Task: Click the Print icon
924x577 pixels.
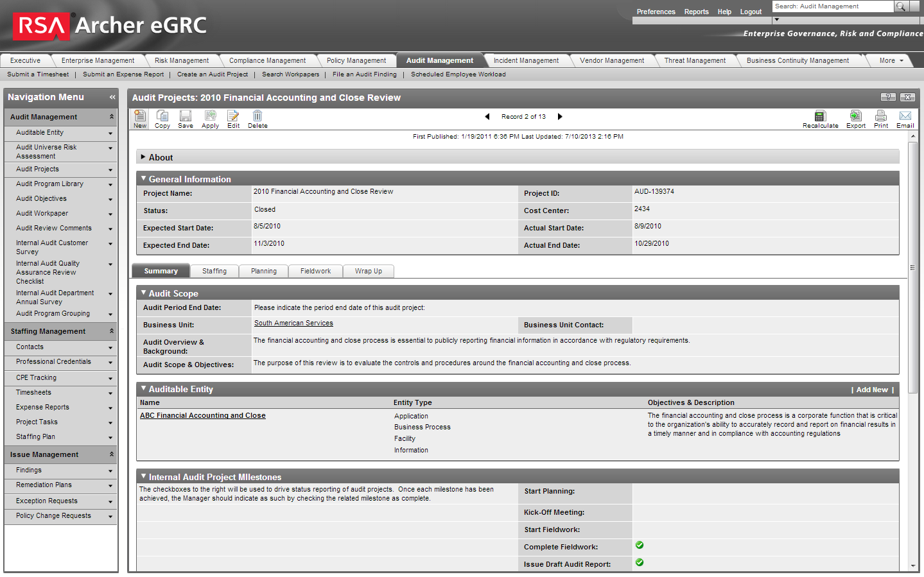Action: tap(881, 116)
